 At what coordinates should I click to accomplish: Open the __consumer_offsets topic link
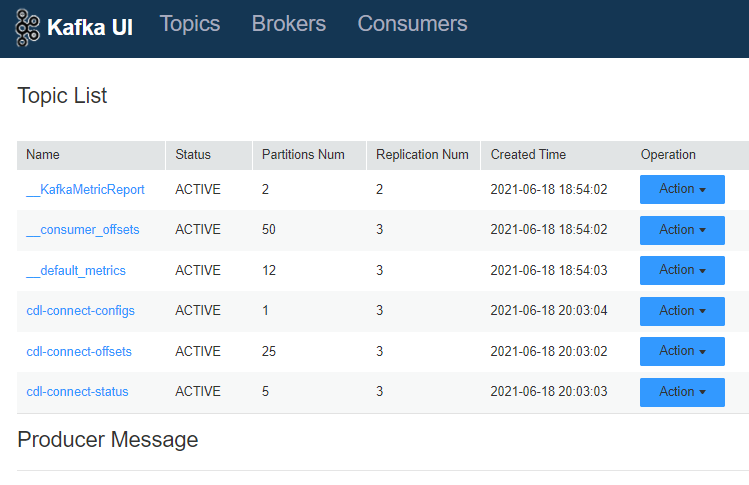pyautogui.click(x=83, y=230)
